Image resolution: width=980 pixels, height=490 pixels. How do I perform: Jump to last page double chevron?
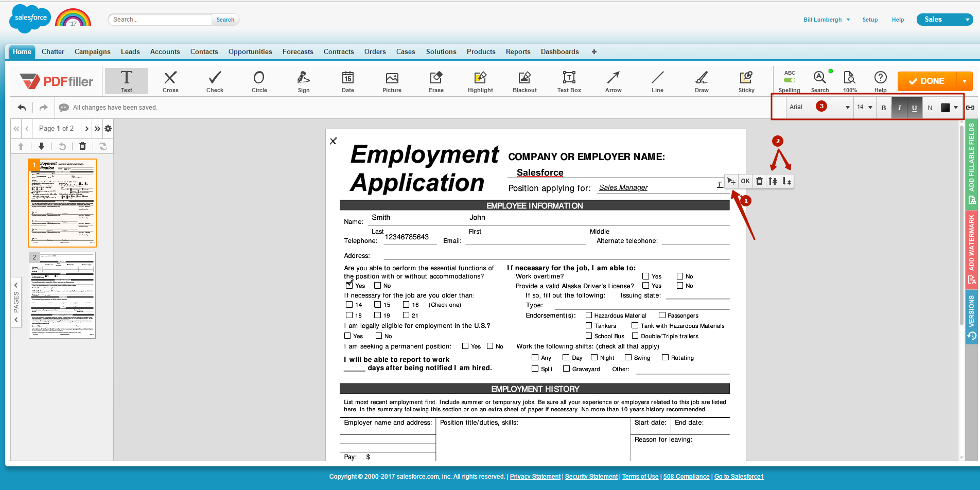(x=97, y=129)
